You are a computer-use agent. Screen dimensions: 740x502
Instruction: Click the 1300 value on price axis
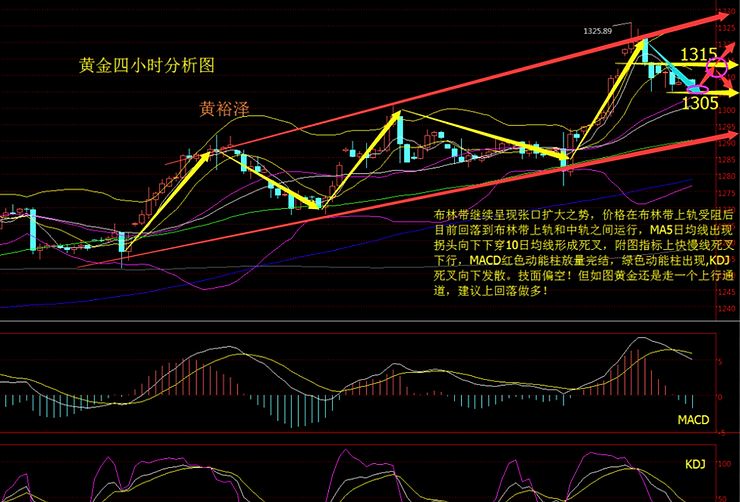pyautogui.click(x=726, y=112)
